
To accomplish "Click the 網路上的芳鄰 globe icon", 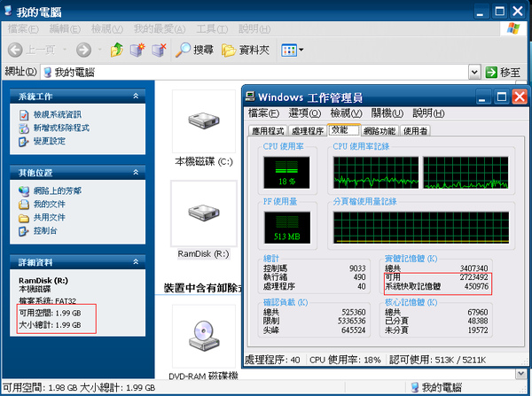I will click(24, 191).
